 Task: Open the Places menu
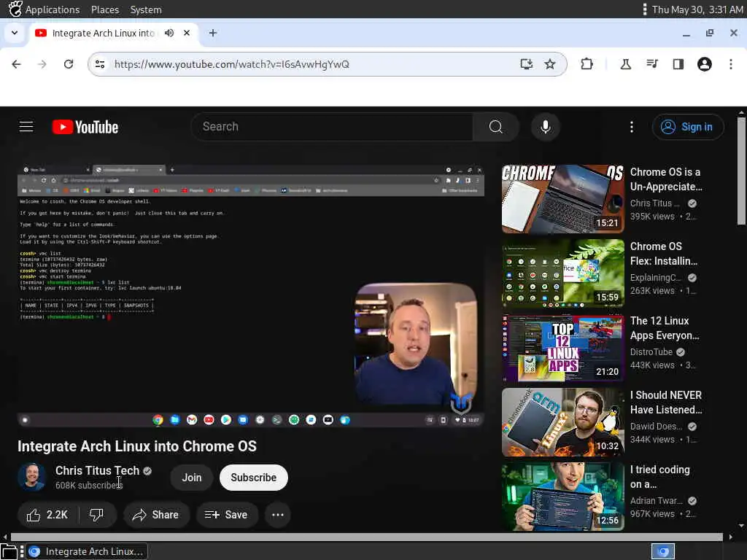(105, 9)
